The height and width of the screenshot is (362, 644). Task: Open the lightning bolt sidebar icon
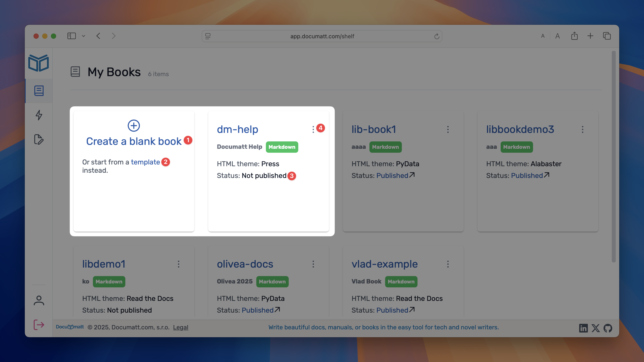39,115
